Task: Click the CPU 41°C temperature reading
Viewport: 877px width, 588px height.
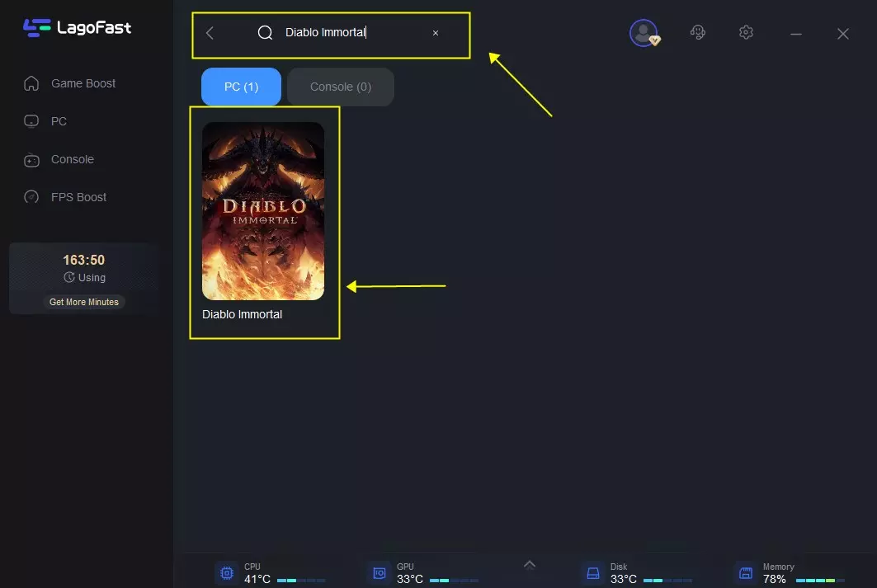Action: tap(257, 579)
